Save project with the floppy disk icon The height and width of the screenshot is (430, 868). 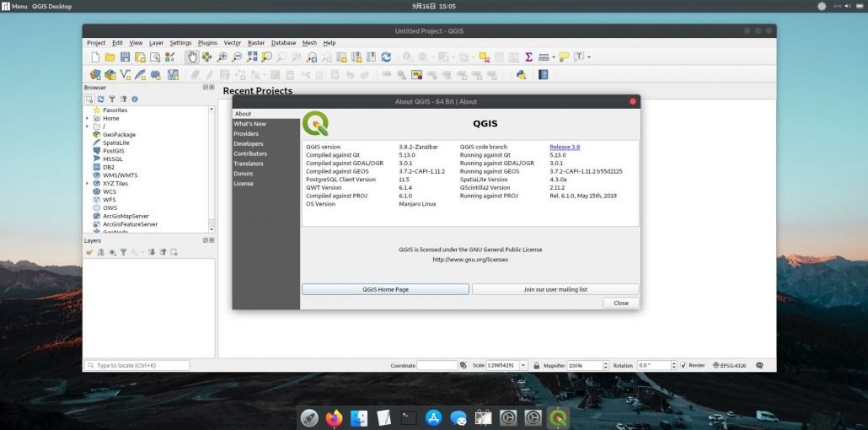tap(125, 57)
